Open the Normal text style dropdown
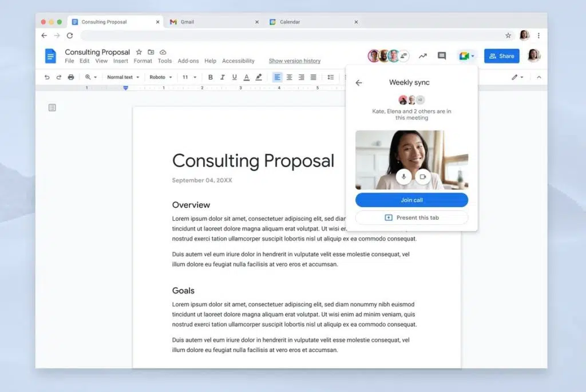 [122, 77]
